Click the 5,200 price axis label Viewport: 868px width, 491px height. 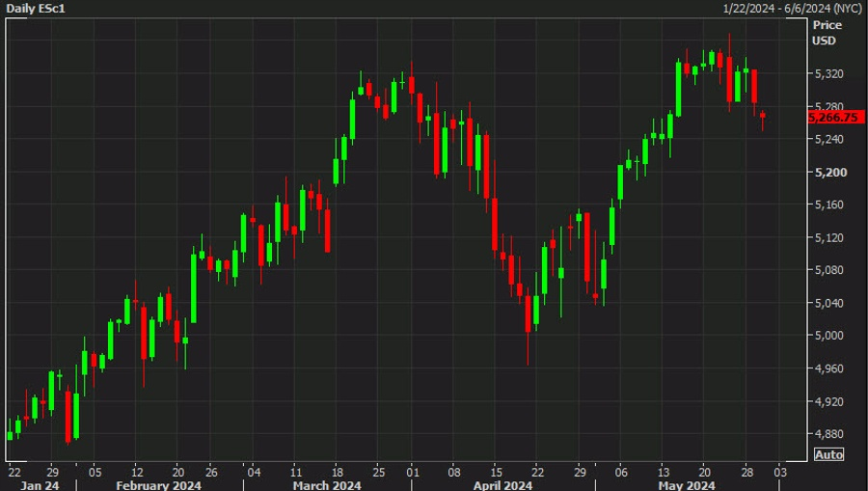point(831,172)
